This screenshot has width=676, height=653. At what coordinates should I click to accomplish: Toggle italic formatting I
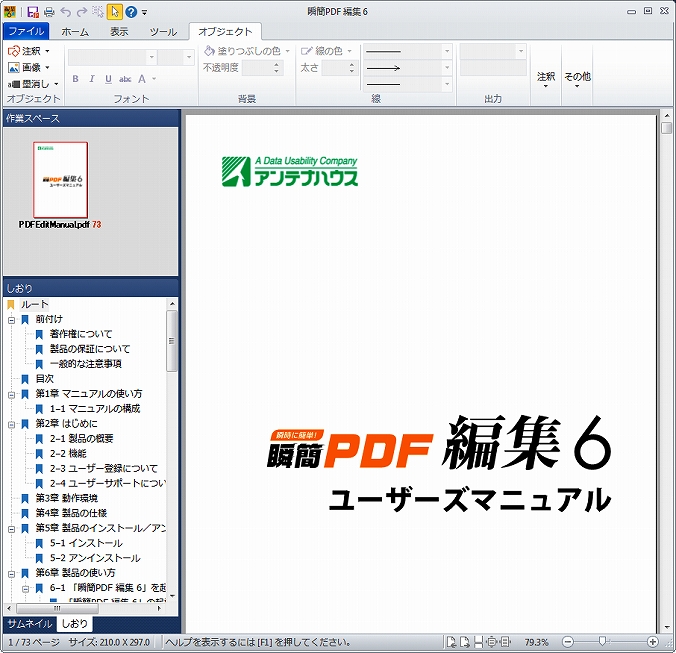click(92, 79)
